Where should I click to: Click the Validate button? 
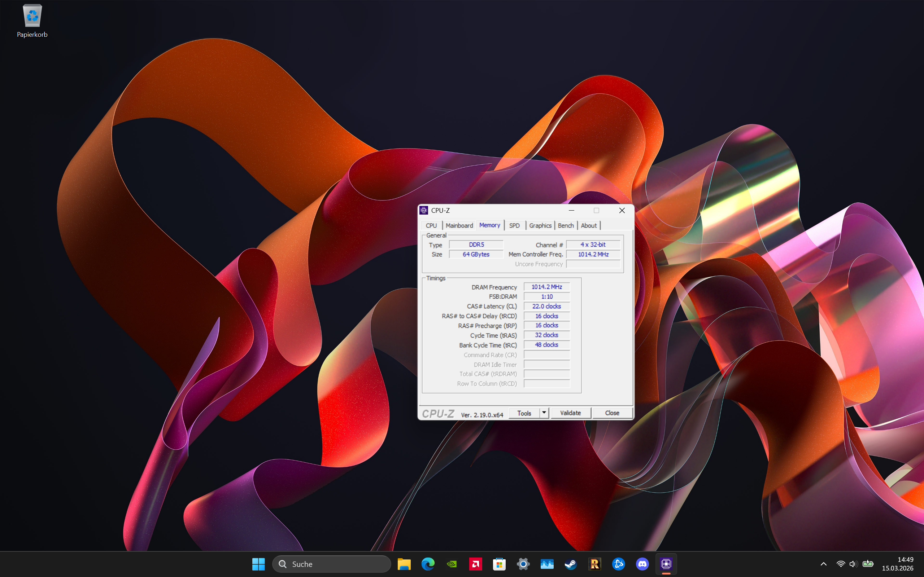point(570,413)
